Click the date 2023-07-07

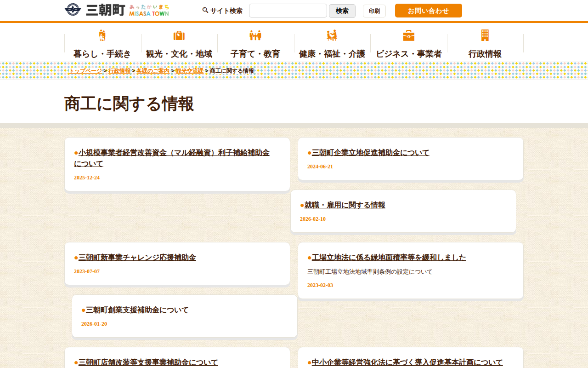pos(87,271)
